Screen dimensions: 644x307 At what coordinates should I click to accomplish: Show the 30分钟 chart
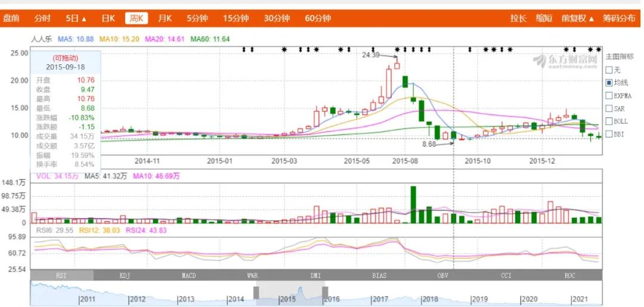click(x=277, y=18)
